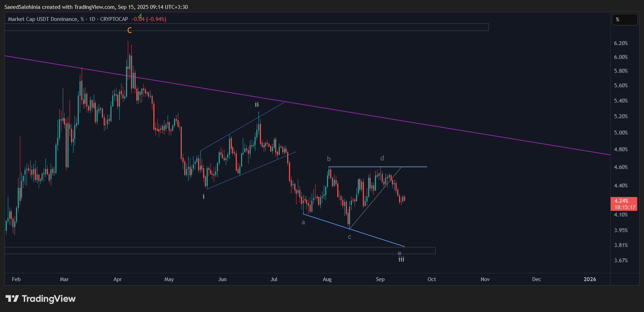Viewport: 644px width, 312px height.
Task: Click the 6.00% price axis label
Action: (621, 57)
